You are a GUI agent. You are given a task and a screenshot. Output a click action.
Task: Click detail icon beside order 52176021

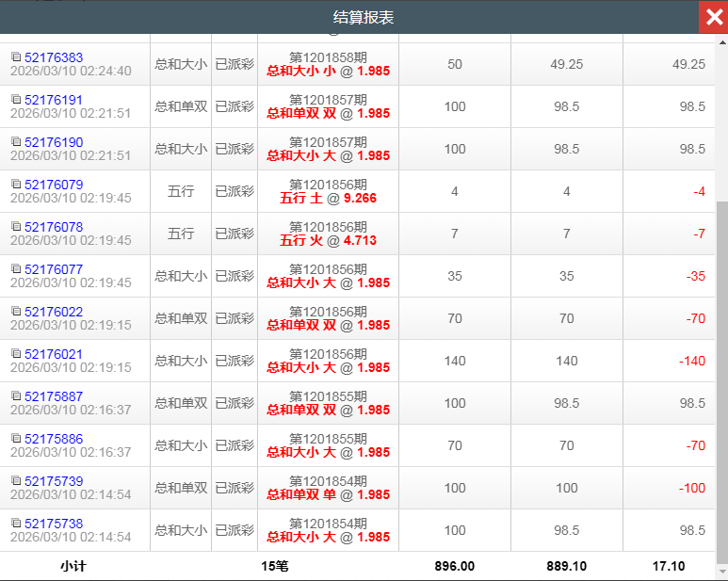pos(16,353)
